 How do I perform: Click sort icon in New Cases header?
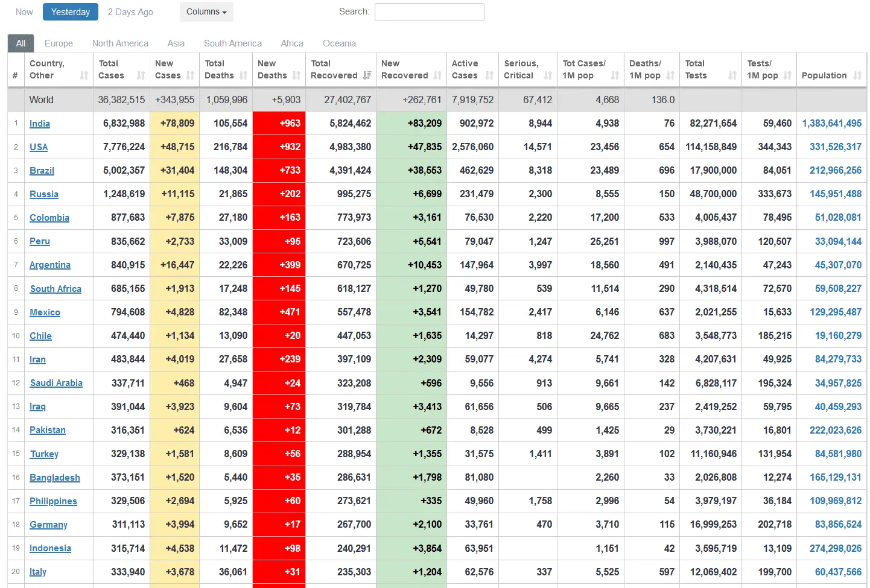[x=190, y=75]
